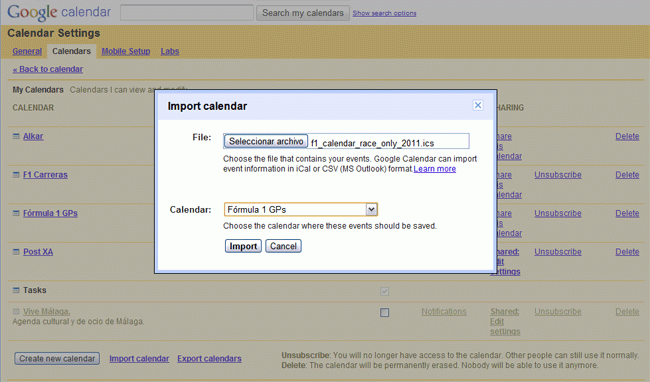Viewport: 650px width, 382px height.
Task: Unsubscribe from Fórmula 1 GPs
Action: click(558, 213)
